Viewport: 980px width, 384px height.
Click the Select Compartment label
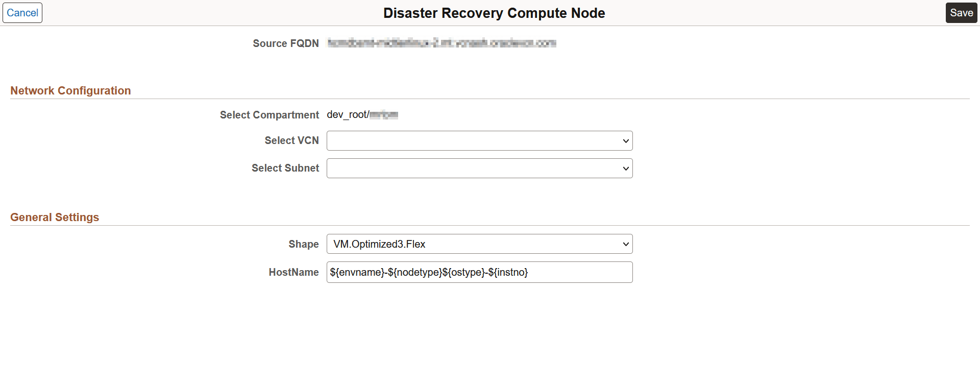pos(269,114)
